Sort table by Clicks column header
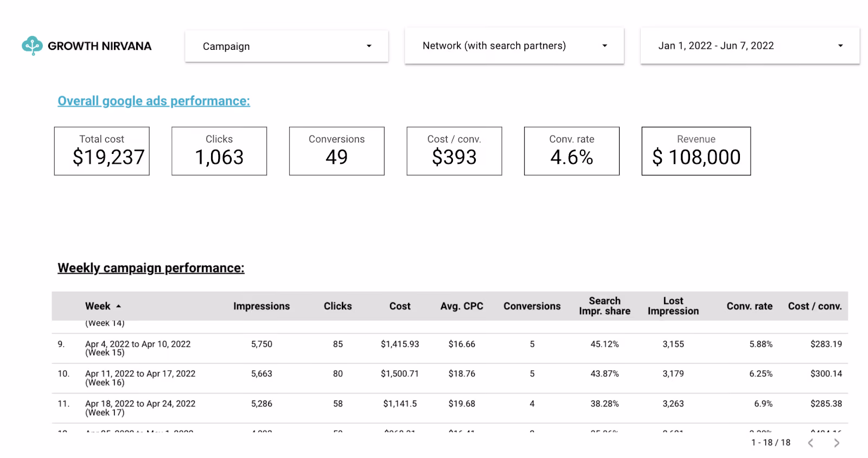Viewport: 868px width, 458px height. [x=337, y=306]
